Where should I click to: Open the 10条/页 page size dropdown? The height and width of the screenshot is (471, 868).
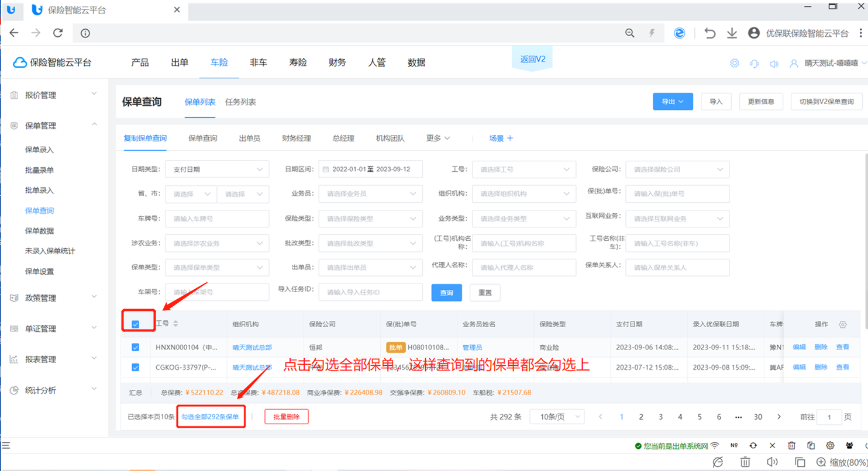tap(557, 417)
